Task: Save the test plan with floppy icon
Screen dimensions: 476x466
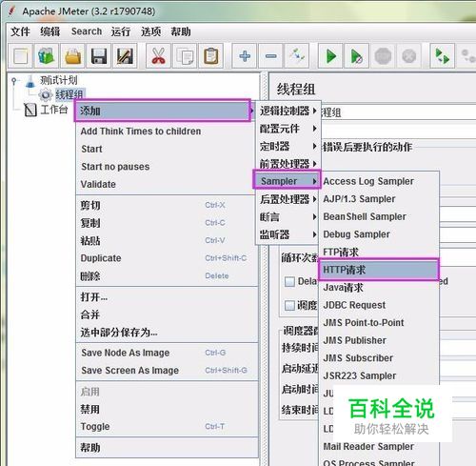Action: (x=99, y=56)
